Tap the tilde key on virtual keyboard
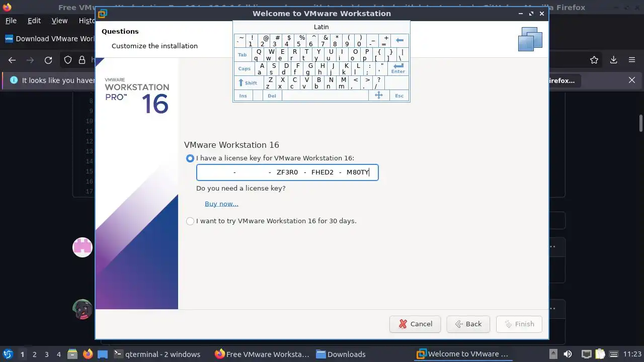644x362 pixels. coord(240,40)
